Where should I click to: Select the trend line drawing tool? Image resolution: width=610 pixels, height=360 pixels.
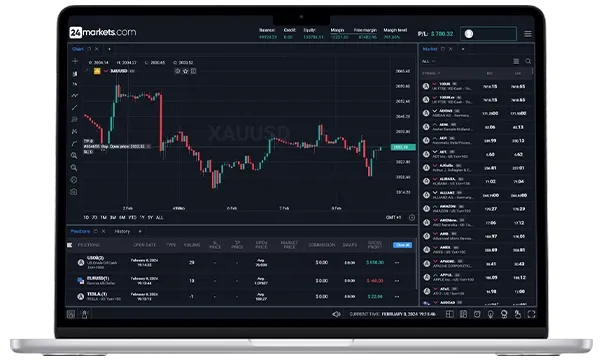(74, 107)
